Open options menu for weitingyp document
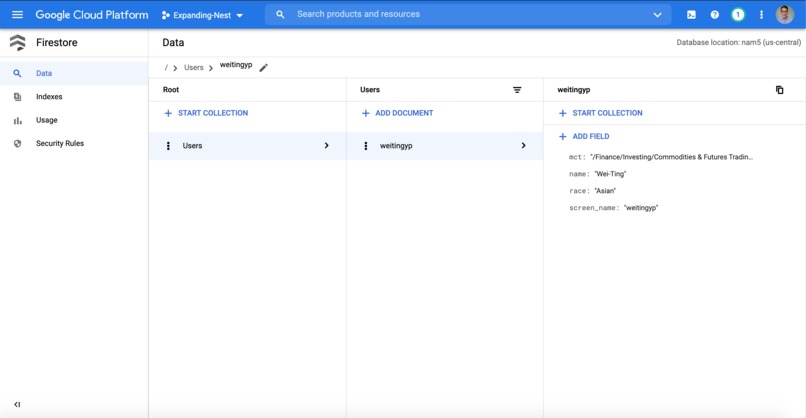Screen dimensions: 806x418 pyautogui.click(x=365, y=146)
